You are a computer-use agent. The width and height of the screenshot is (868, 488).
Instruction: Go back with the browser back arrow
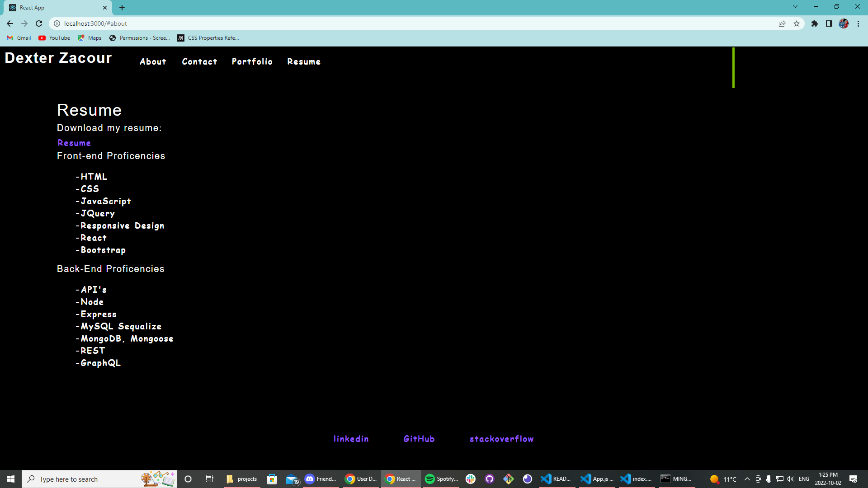10,23
